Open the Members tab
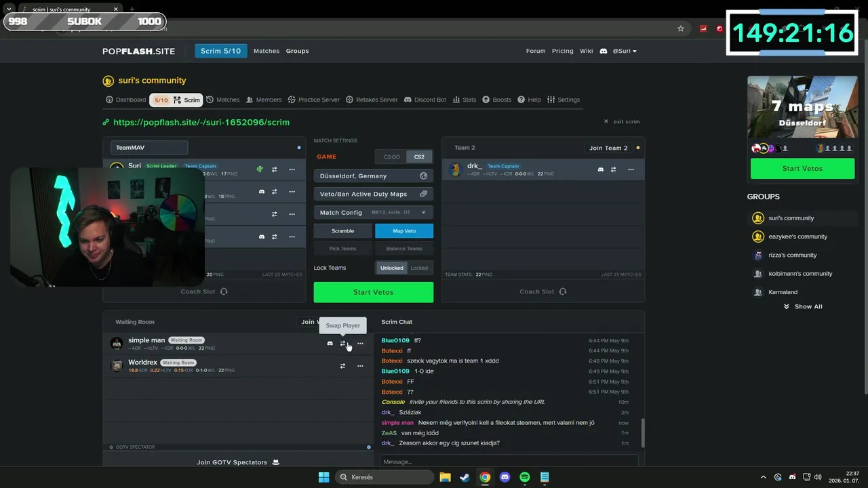This screenshot has height=488, width=868. 264,100
